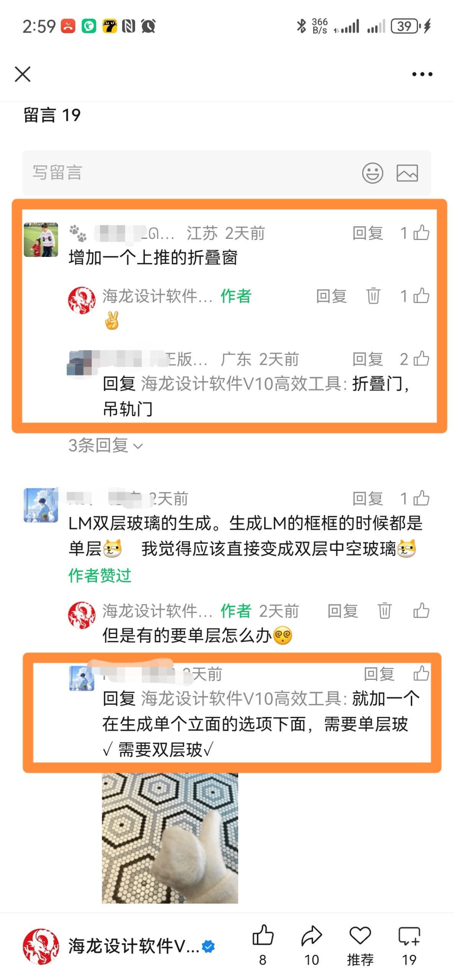Reply to the 需要单层玻 suggestion comment
The height and width of the screenshot is (980, 454).
point(379,674)
